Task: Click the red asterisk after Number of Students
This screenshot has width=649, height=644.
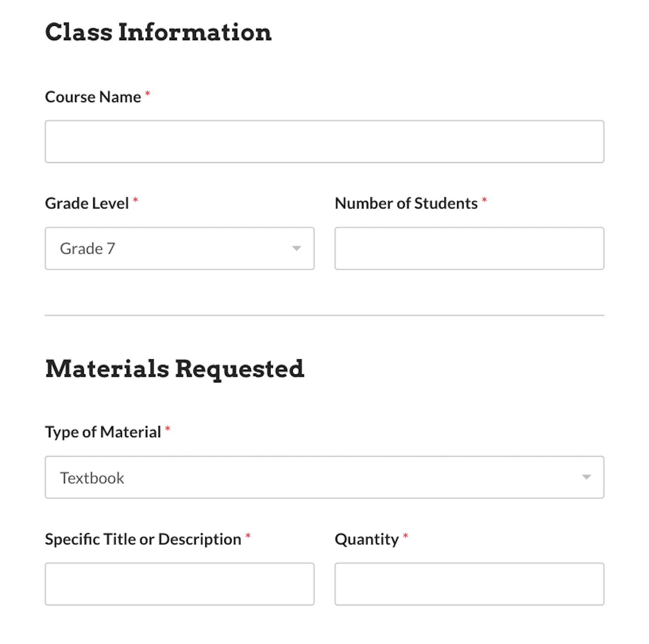Action: pos(484,200)
